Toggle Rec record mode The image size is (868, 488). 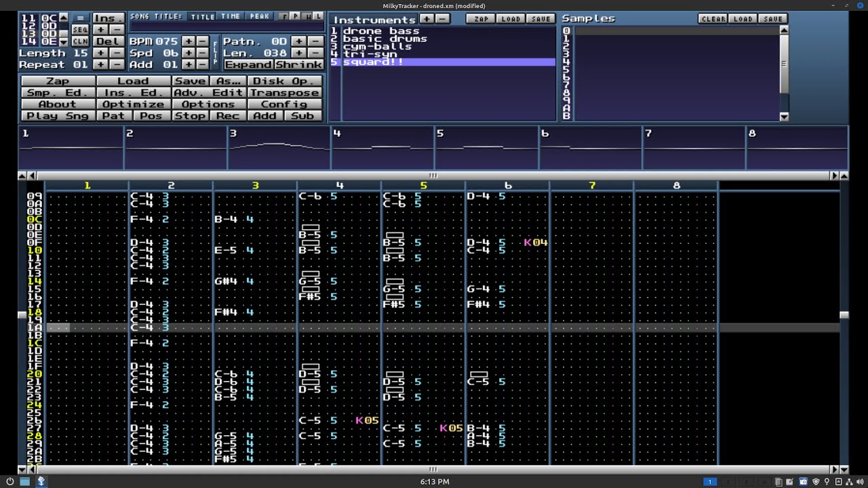point(228,116)
